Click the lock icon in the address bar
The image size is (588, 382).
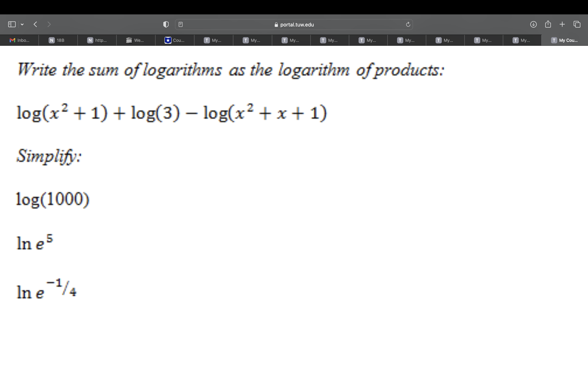[x=276, y=25]
